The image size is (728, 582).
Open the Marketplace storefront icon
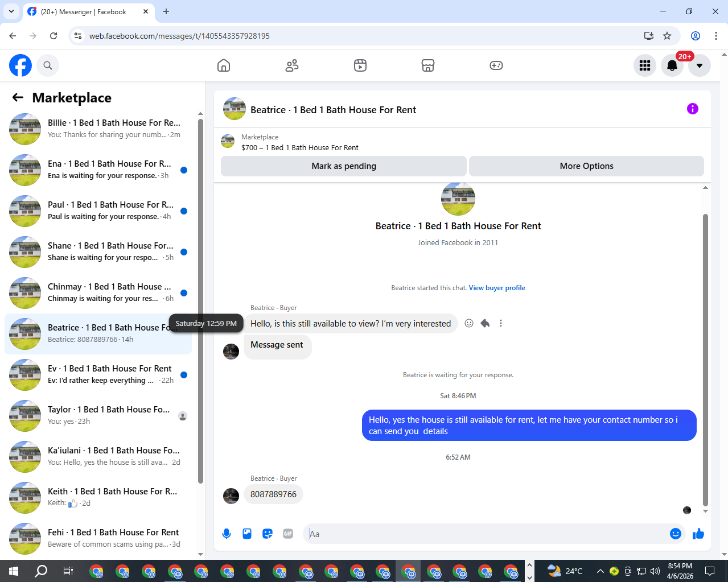click(428, 65)
